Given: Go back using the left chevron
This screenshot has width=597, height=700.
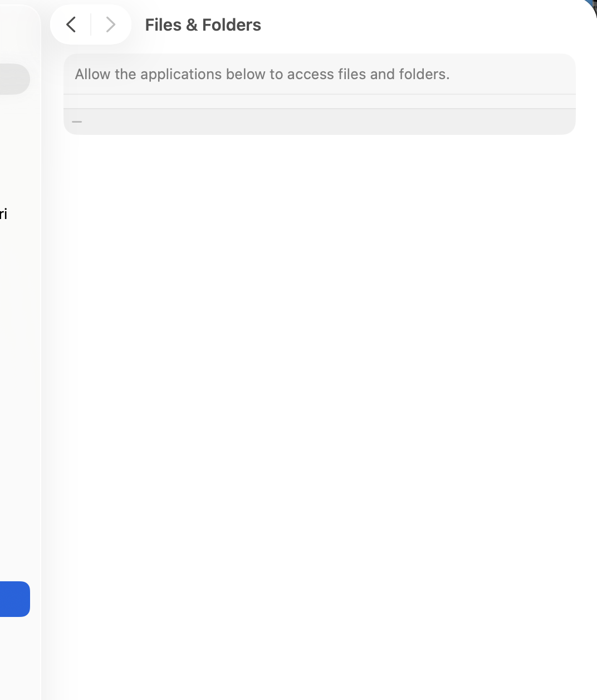Looking at the screenshot, I should coord(71,25).
